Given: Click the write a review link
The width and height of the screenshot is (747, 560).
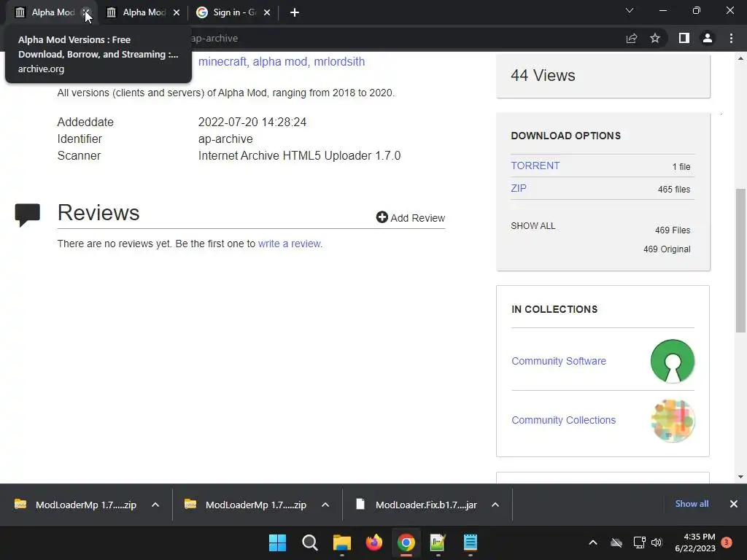Looking at the screenshot, I should pyautogui.click(x=289, y=244).
